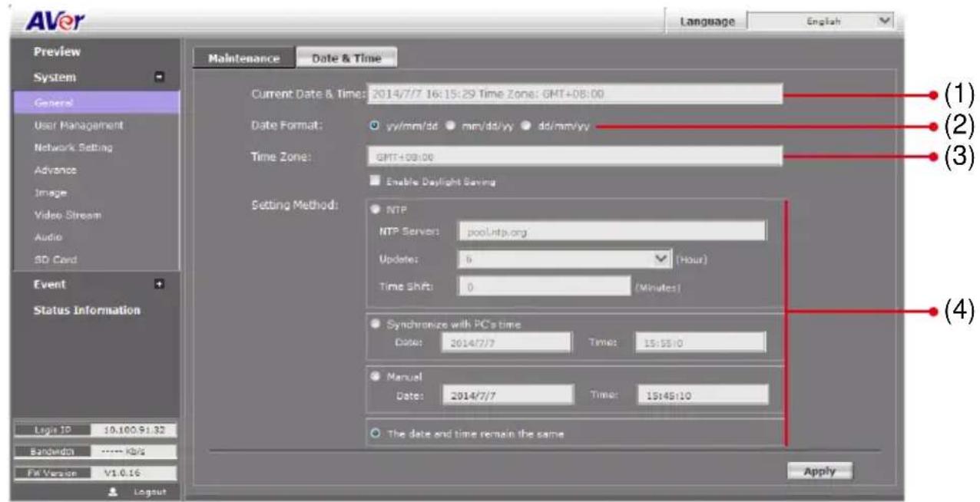Click the Time Zone field
Screen dimensions: 980x502
point(574,156)
